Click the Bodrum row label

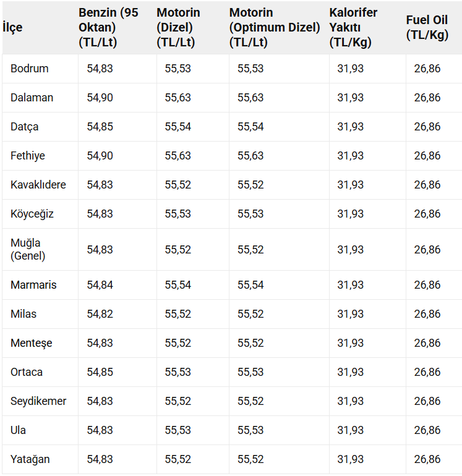[x=30, y=69]
